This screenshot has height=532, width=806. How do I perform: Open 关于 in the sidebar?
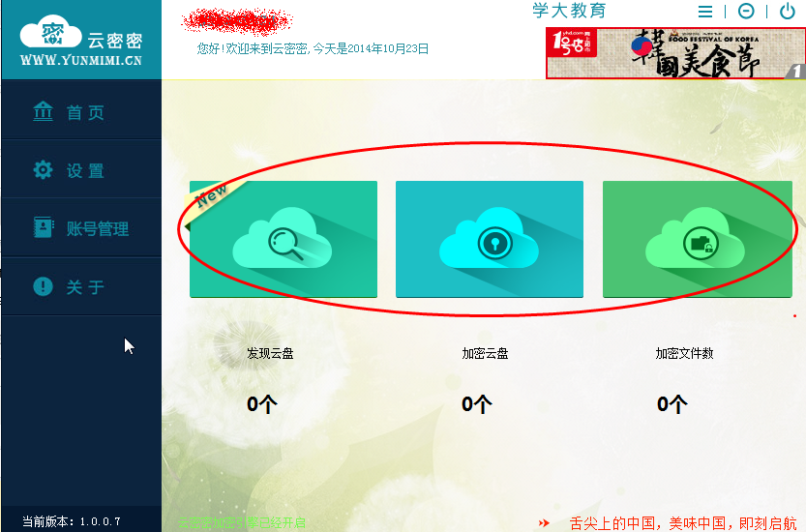(85, 287)
